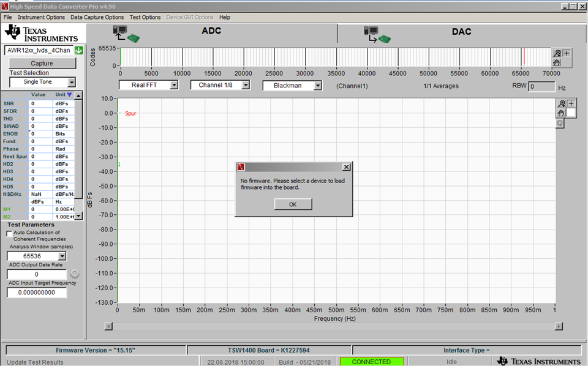Image resolution: width=588 pixels, height=366 pixels.
Task: Click the Next Spur row label
Action: [15, 157]
